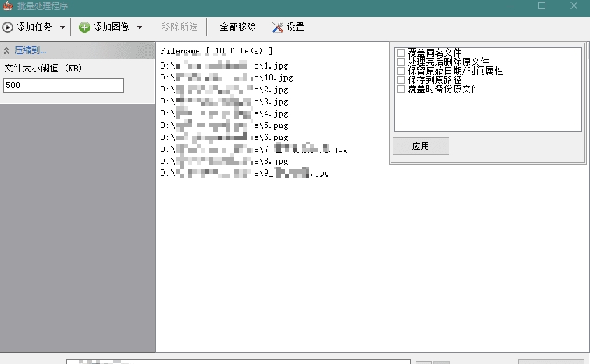Image resolution: width=590 pixels, height=364 pixels.
Task: Select file row starting with 7_
Action: 254,149
